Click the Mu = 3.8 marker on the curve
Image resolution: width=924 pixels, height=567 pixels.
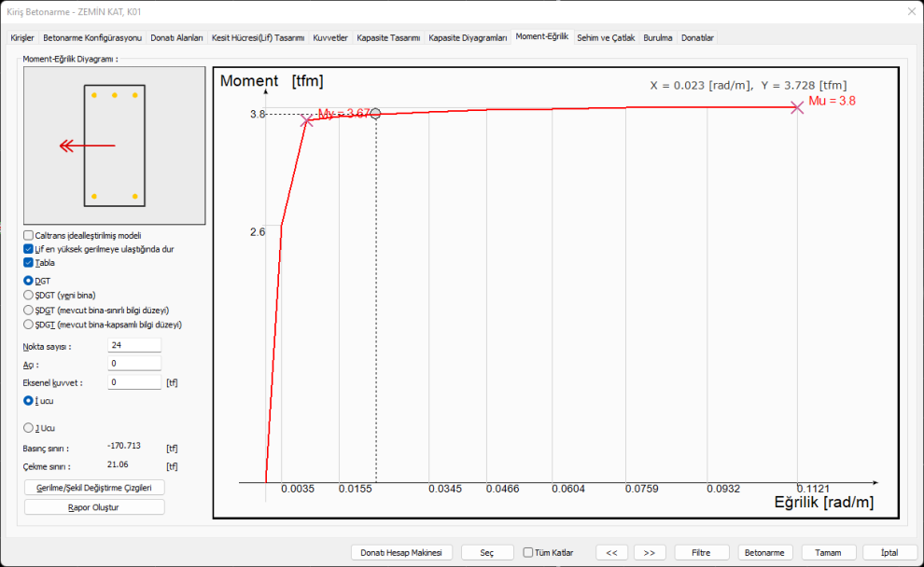point(796,107)
